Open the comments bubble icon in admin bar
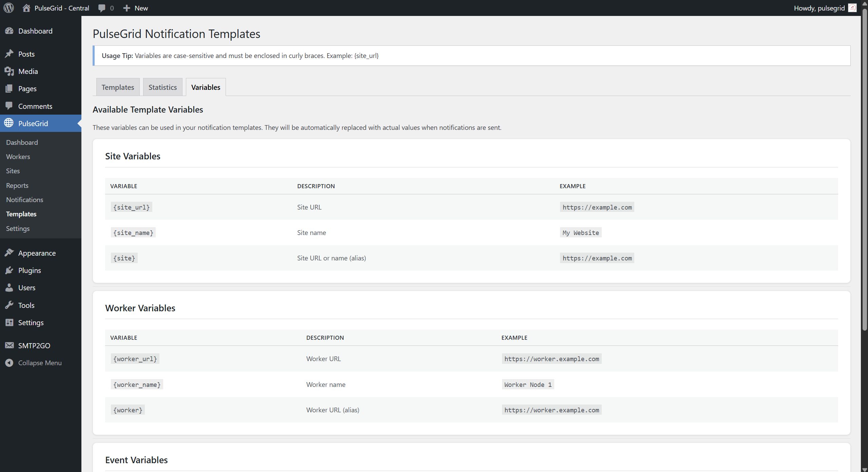The image size is (868, 472). pyautogui.click(x=101, y=8)
